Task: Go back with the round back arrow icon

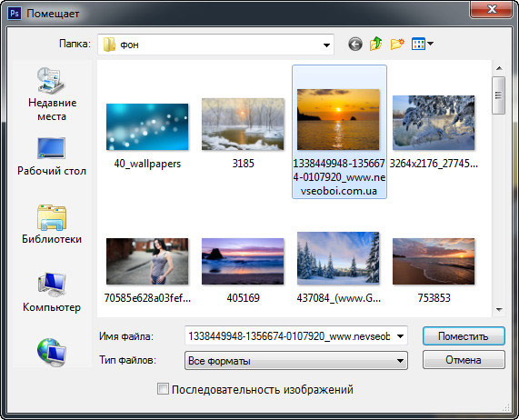Action: [x=355, y=44]
